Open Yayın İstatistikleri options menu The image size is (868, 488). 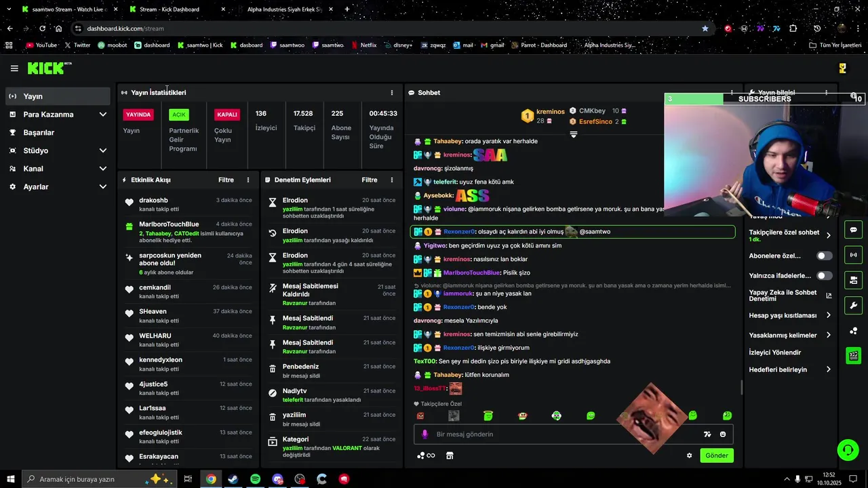pyautogui.click(x=391, y=93)
